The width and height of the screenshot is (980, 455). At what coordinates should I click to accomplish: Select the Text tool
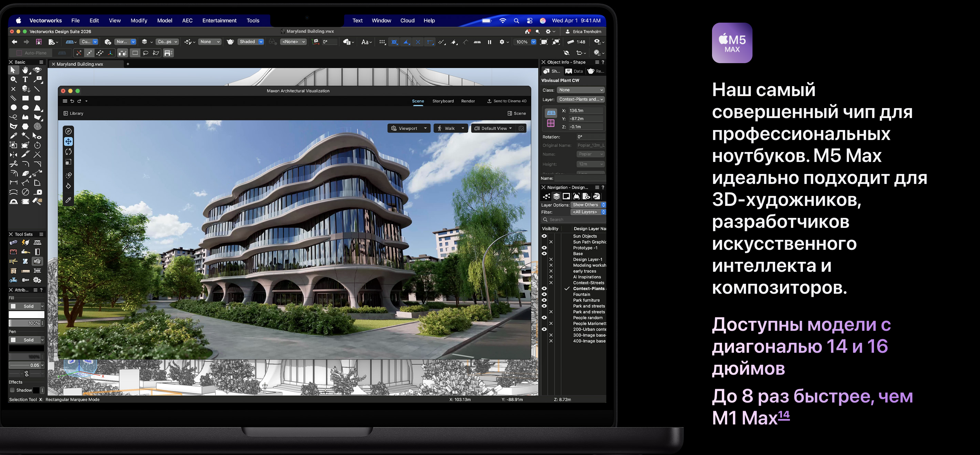click(x=25, y=79)
